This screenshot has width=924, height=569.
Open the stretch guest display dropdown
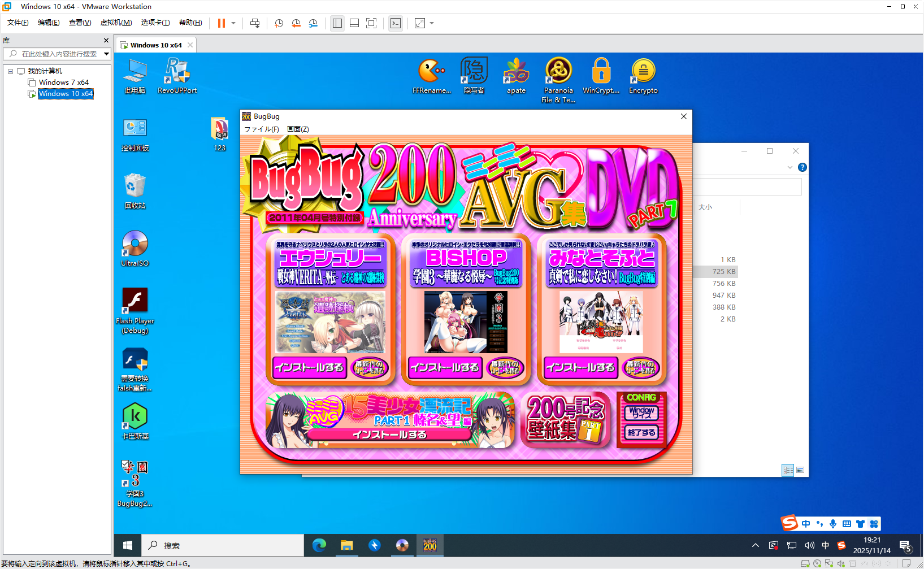point(431,23)
